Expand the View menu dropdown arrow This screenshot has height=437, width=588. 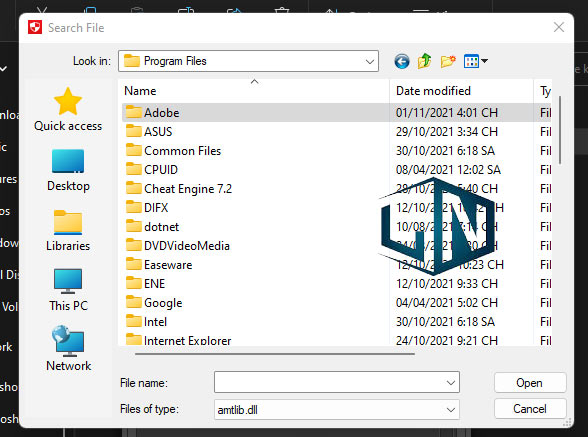coord(484,61)
